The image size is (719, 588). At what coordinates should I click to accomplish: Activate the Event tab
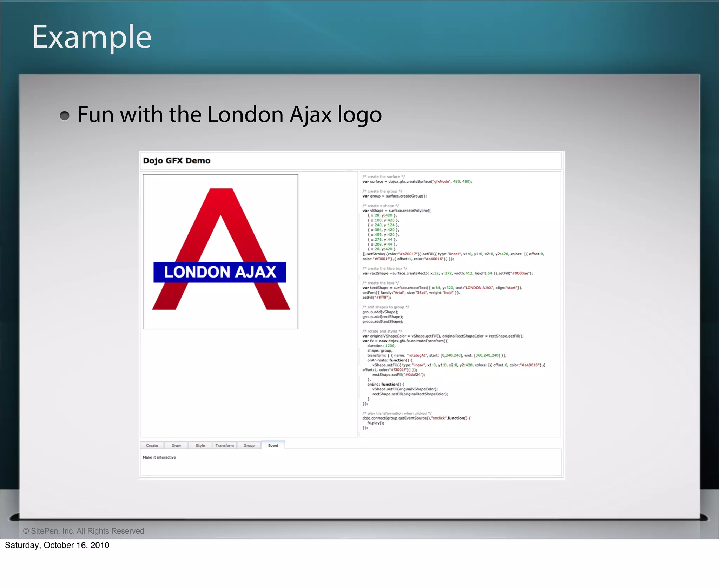coord(273,445)
